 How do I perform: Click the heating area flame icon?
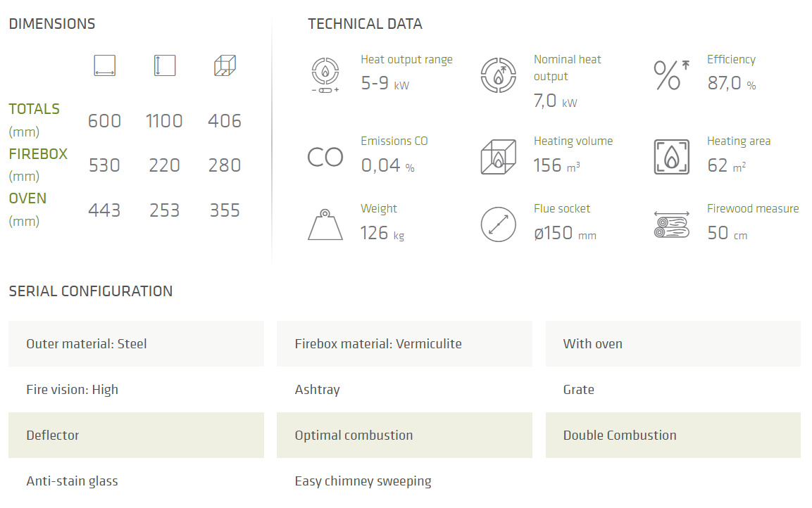[672, 157]
